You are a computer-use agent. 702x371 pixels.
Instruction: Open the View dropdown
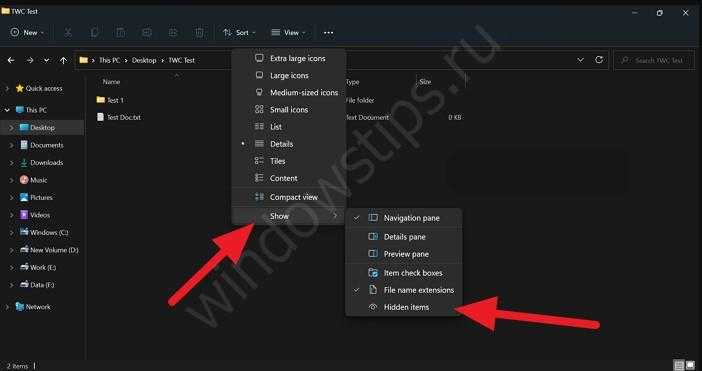tap(288, 33)
